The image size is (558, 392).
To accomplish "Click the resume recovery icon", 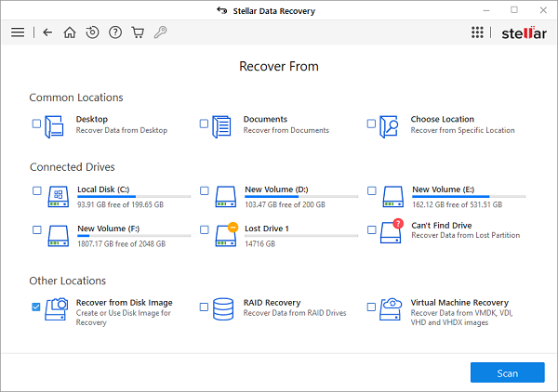I will pos(92,33).
